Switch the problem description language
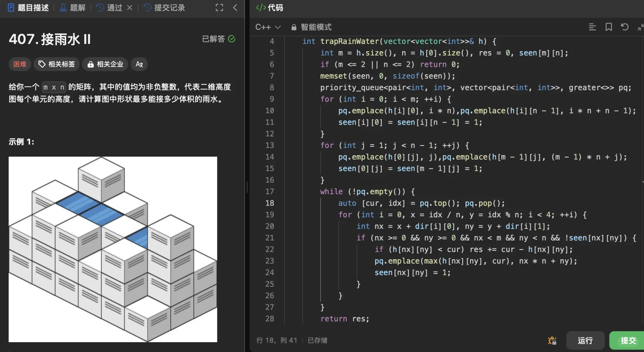This screenshot has width=644, height=352. pyautogui.click(x=139, y=64)
